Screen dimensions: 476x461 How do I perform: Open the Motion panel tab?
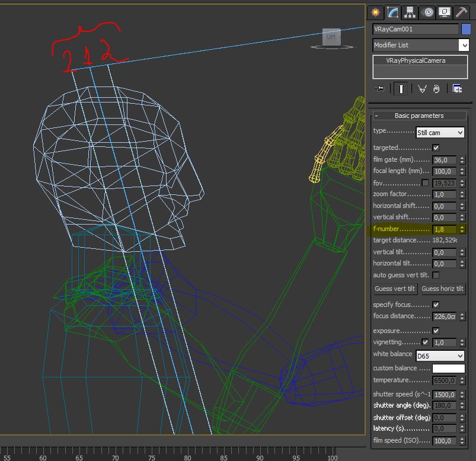(427, 12)
